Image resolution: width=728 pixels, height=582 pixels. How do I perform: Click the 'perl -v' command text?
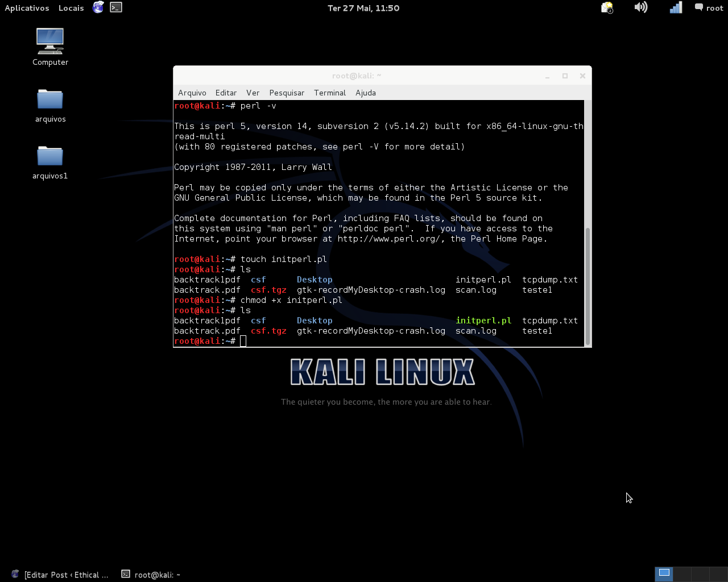pyautogui.click(x=258, y=106)
